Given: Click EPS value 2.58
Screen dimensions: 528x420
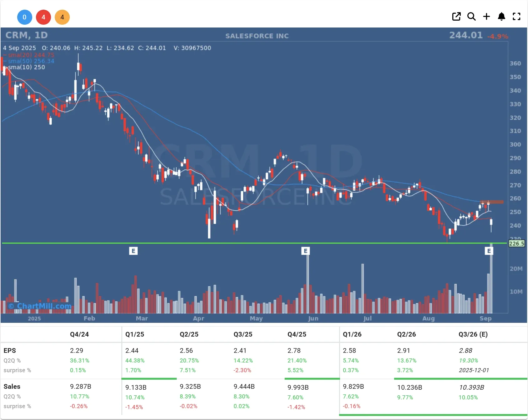Looking at the screenshot, I should 349,351.
